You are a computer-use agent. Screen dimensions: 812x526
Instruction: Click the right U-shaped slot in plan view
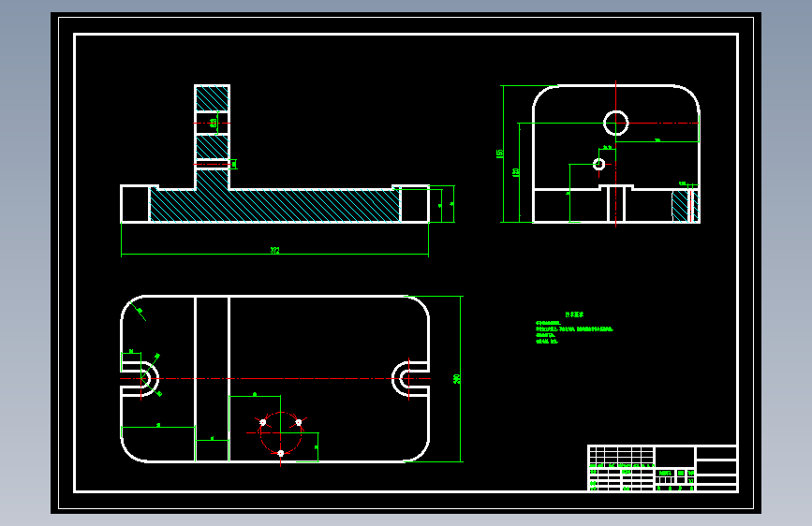[x=410, y=379]
